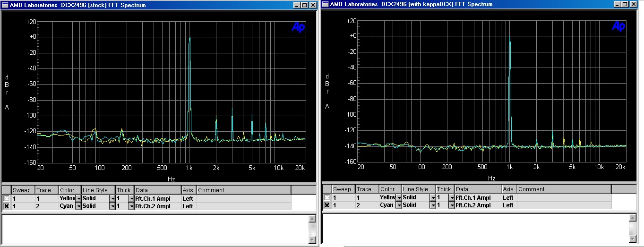This screenshot has width=644, height=247.
Task: Click Comment column header in stock window
Action: coord(244,190)
